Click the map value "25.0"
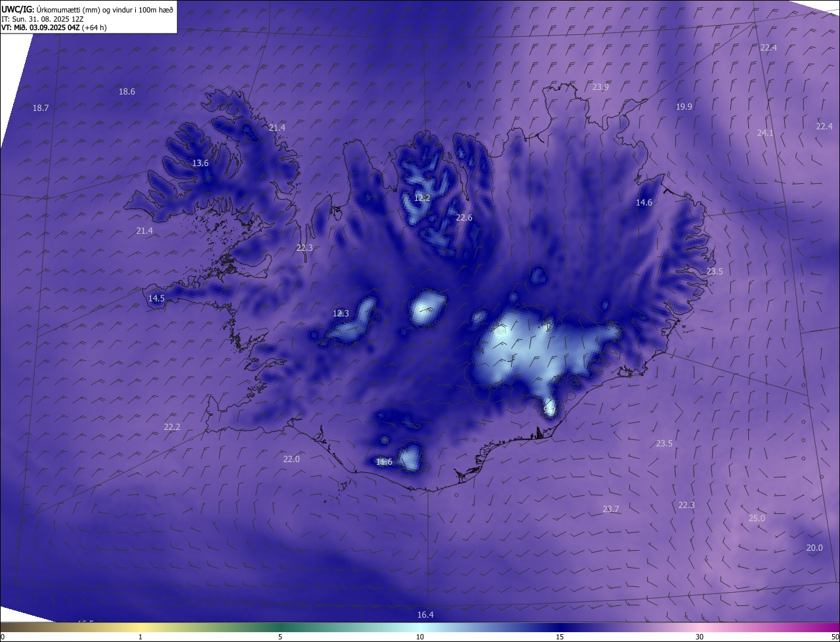The image size is (840, 642). click(x=757, y=519)
